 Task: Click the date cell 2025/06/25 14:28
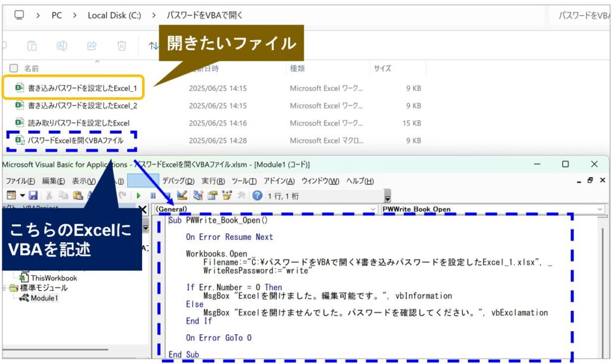pos(218,141)
